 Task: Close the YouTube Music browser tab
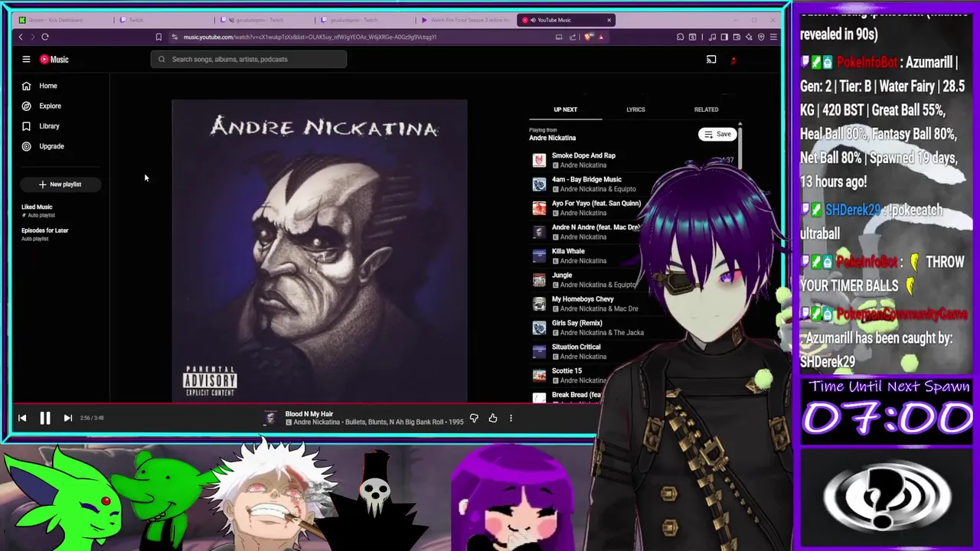point(609,20)
